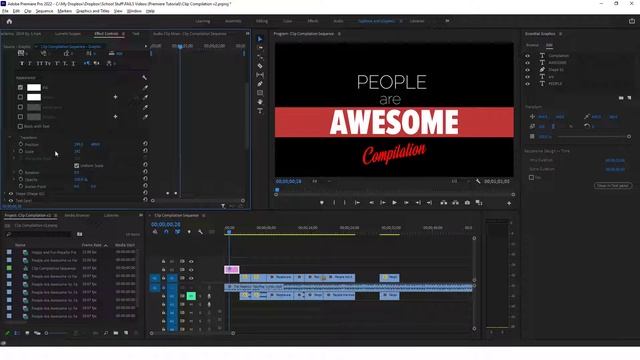Open the workspace overflow chevrons menu

(447, 21)
